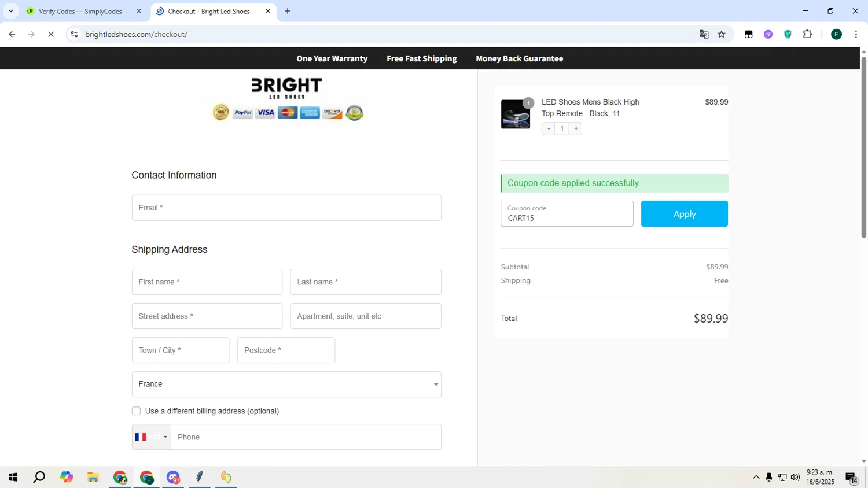Viewport: 868px width, 488px height.
Task: Open network settings tray icon
Action: tap(782, 477)
